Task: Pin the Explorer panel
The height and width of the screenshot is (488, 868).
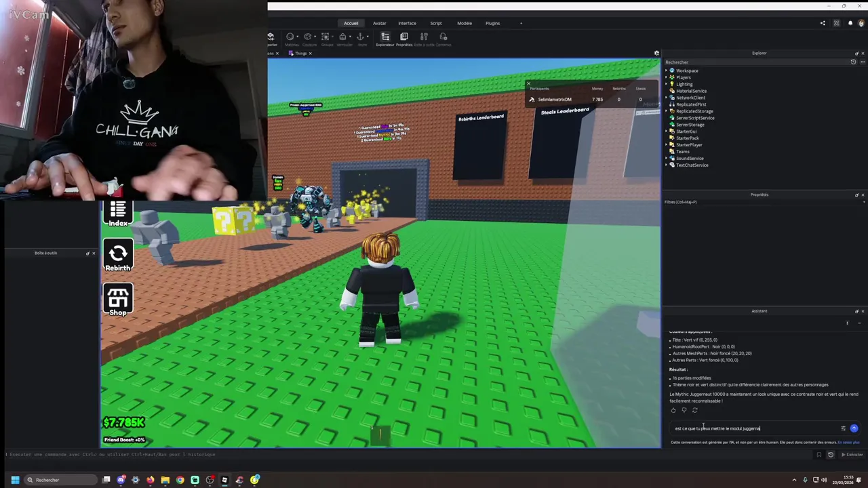Action: click(x=856, y=53)
